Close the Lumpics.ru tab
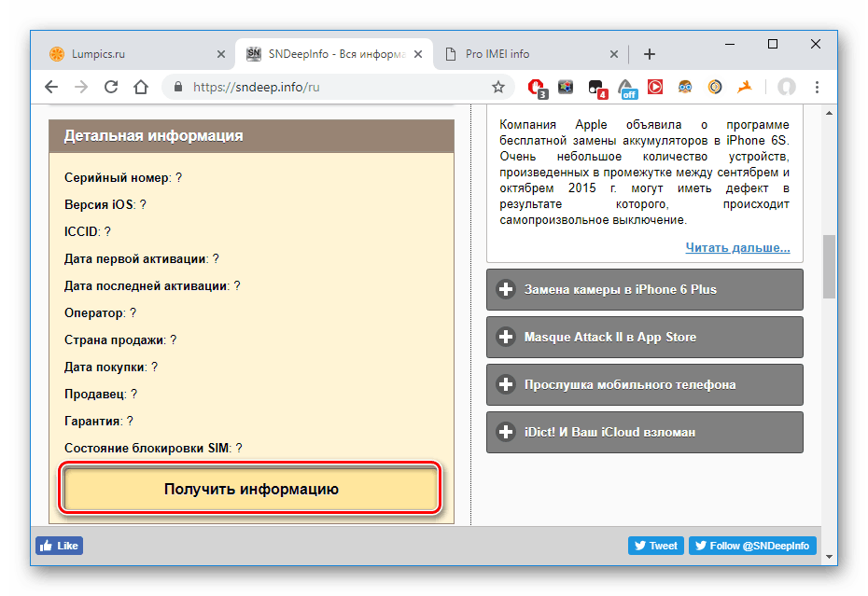 click(x=221, y=54)
